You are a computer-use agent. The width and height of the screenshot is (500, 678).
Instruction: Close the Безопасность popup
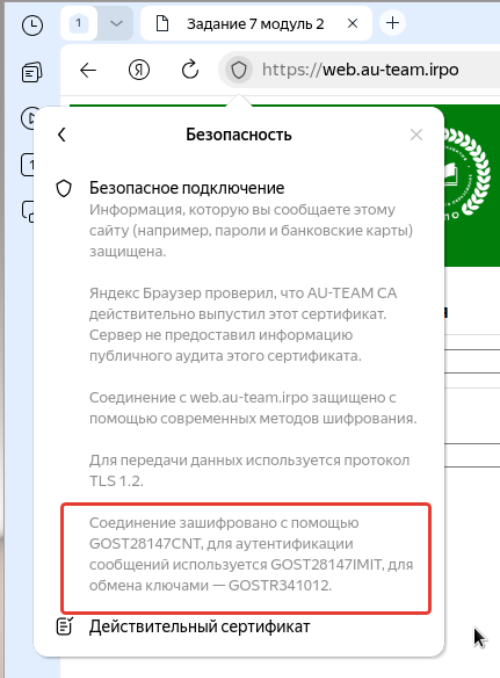[x=416, y=135]
